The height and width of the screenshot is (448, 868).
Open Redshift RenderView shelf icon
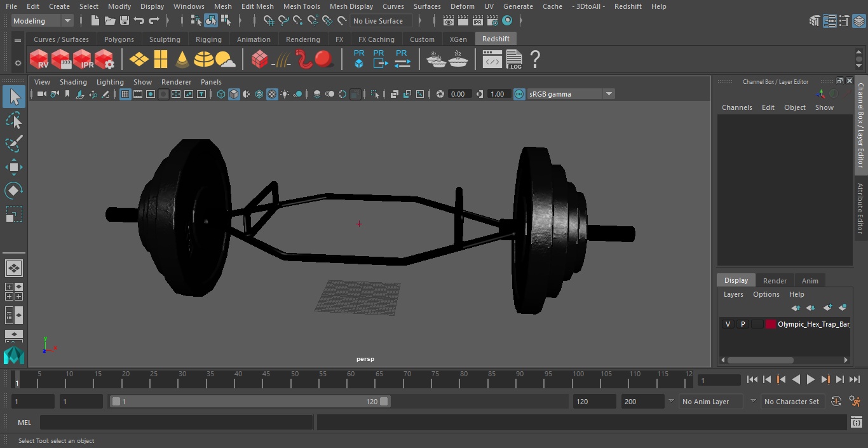coord(39,60)
